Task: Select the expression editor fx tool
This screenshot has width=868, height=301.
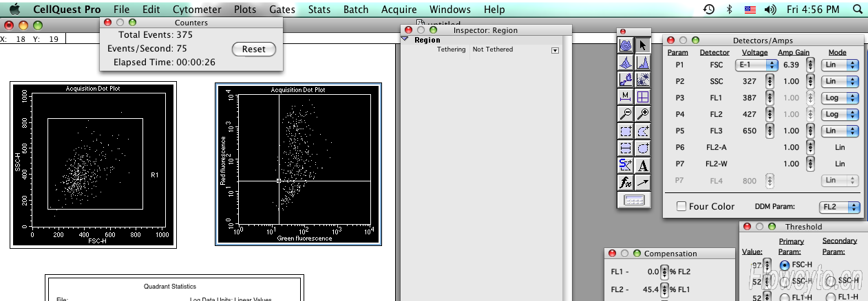Action: 626,183
